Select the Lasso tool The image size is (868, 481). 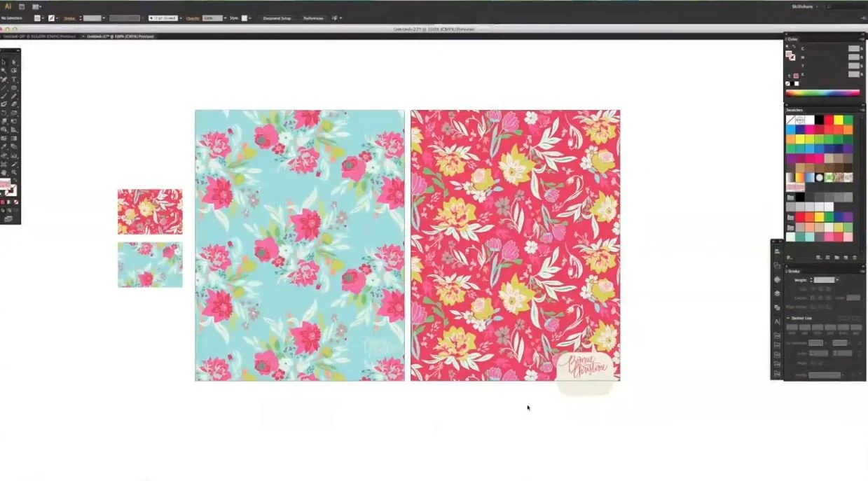[x=14, y=70]
